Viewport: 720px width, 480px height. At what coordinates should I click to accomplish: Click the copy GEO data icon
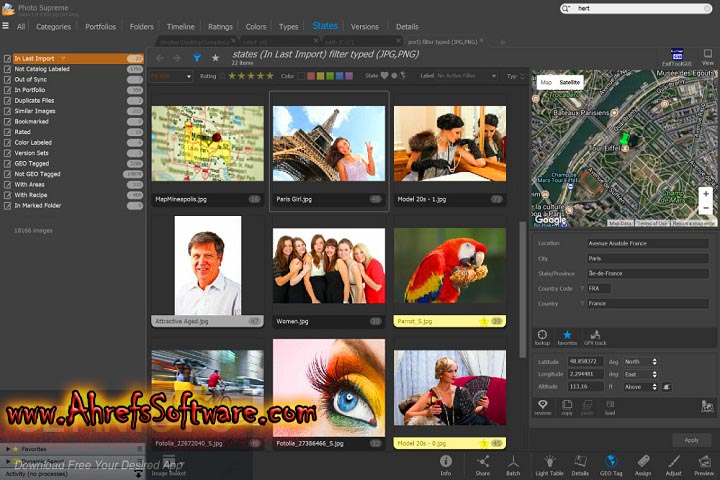[x=567, y=407]
